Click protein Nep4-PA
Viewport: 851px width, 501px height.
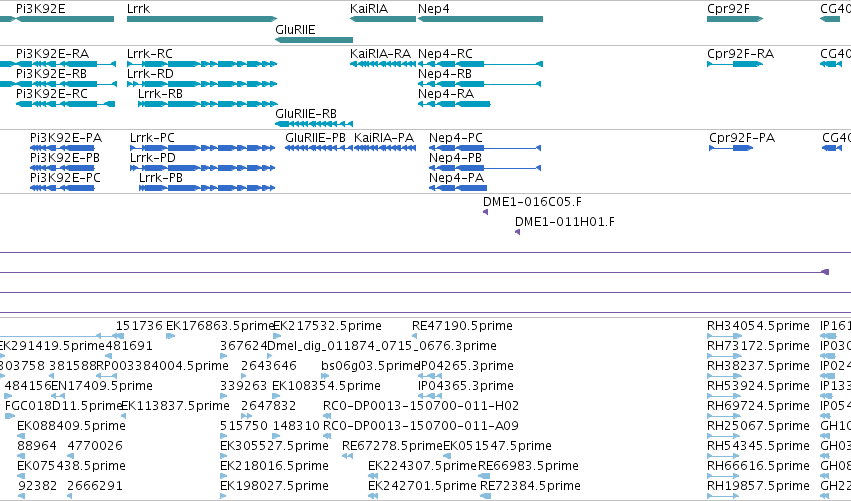(458, 188)
